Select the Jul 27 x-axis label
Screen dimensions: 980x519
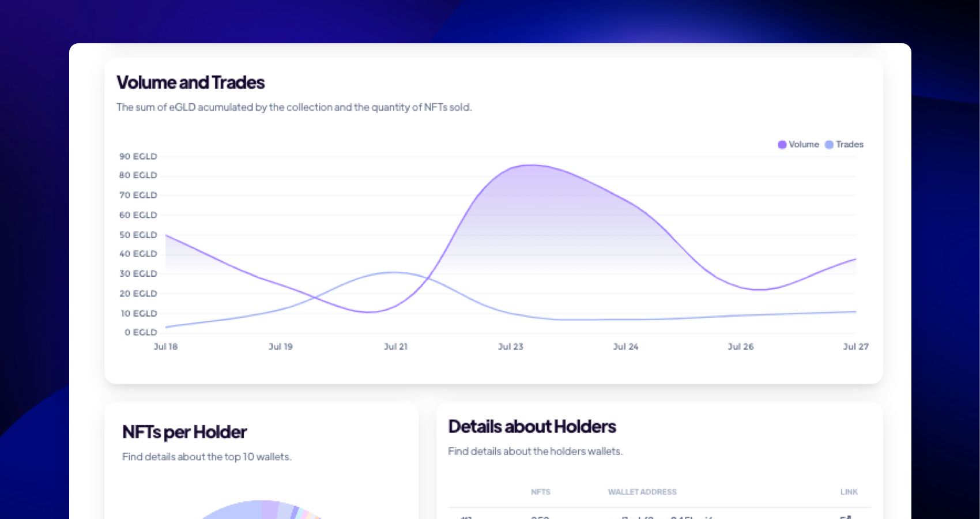pos(855,347)
